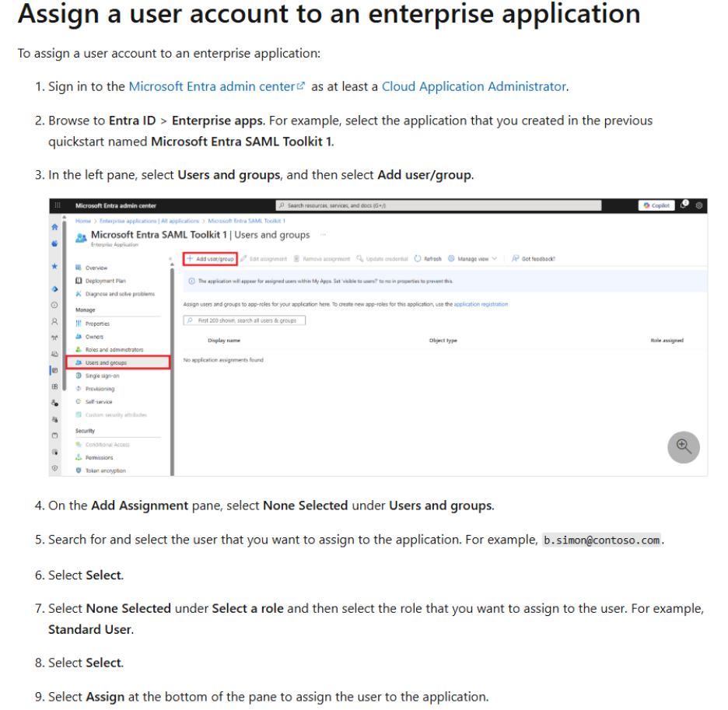Click the search resources, services, and docs field
This screenshot has height=710, width=728.
click(x=439, y=205)
